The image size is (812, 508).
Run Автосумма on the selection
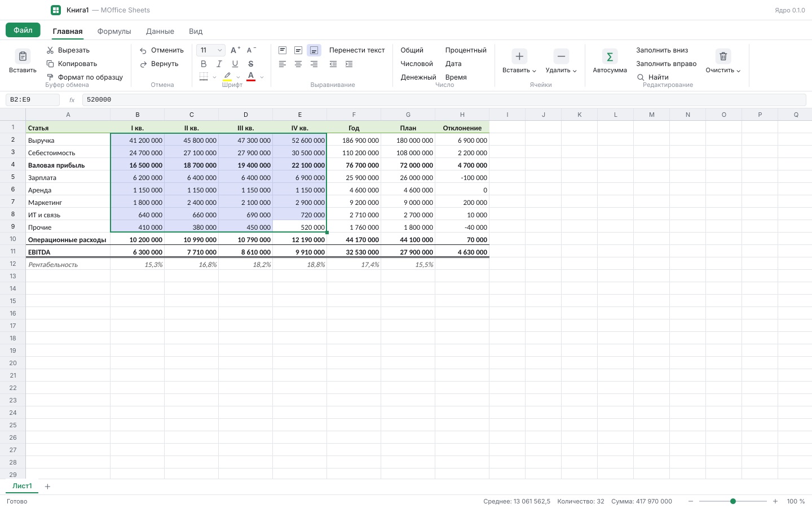(610, 61)
